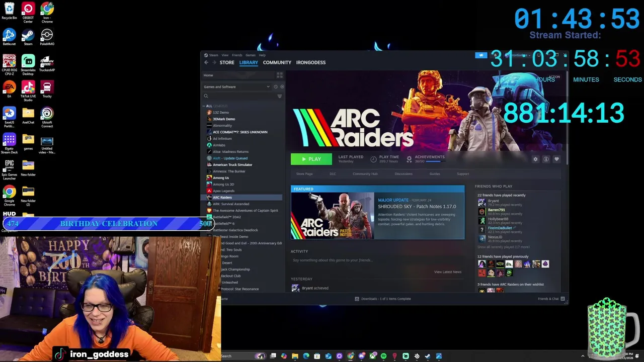Expand the Games and Software dropdown
This screenshot has width=644, height=362.
tap(236, 86)
